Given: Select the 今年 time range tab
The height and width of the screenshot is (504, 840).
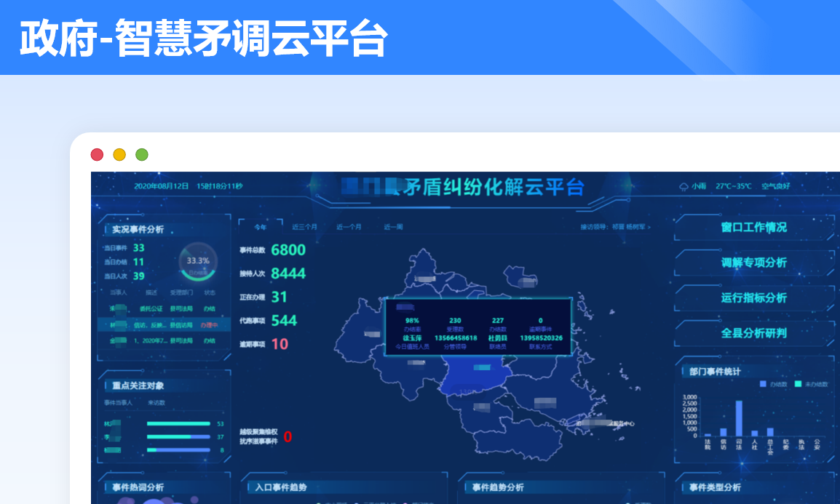Looking at the screenshot, I should click(261, 227).
